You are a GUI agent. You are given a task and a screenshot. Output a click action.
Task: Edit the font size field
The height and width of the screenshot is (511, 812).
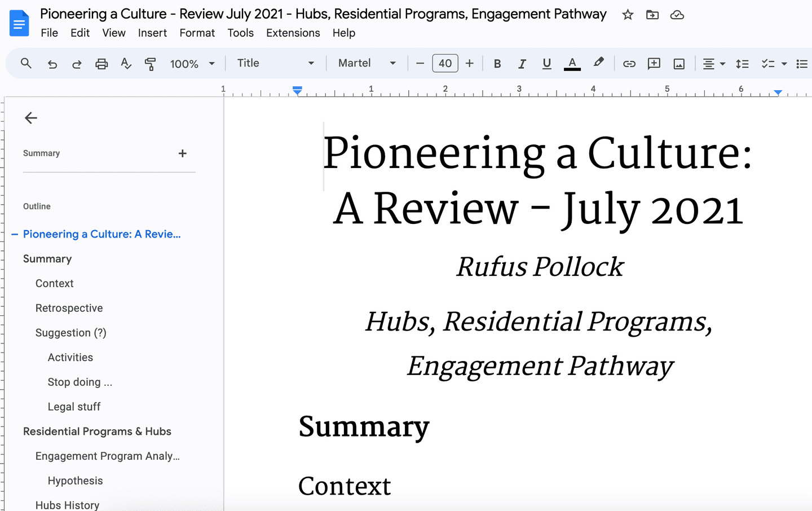[445, 63]
